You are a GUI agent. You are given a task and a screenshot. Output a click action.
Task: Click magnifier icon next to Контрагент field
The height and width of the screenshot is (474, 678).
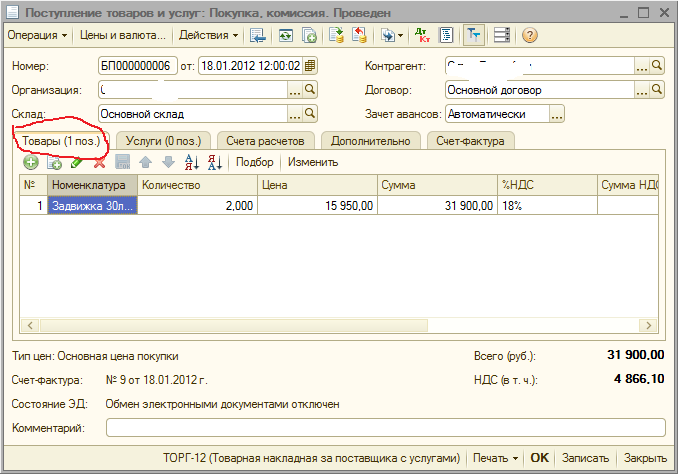[657, 66]
